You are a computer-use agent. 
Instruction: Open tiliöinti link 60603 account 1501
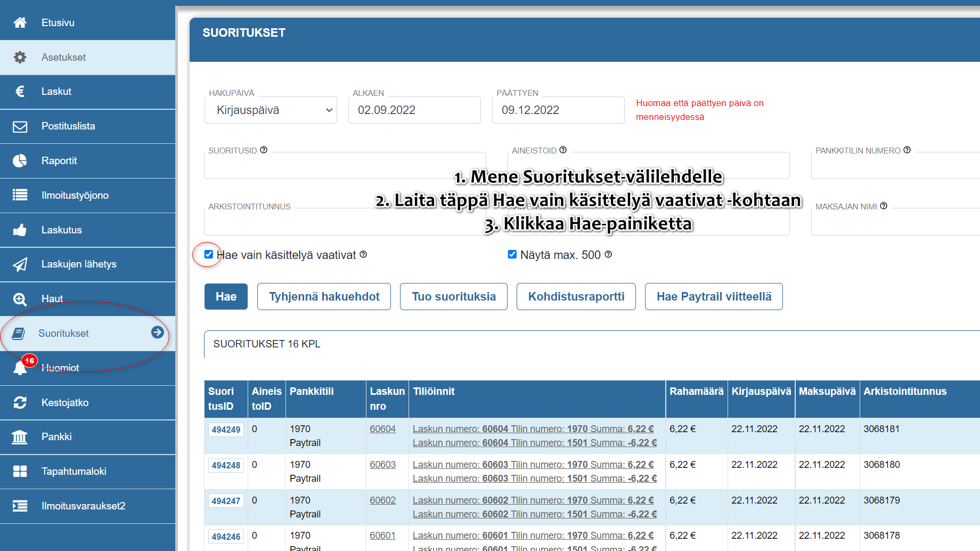[535, 479]
